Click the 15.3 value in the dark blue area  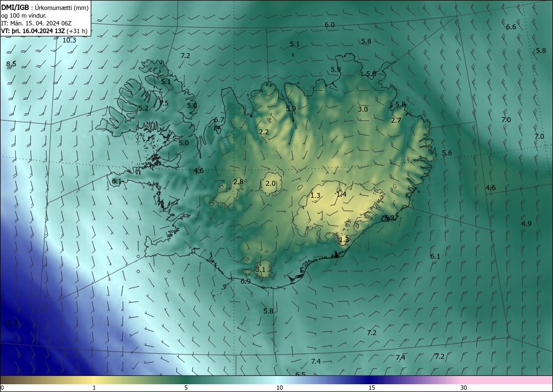pos(11,323)
